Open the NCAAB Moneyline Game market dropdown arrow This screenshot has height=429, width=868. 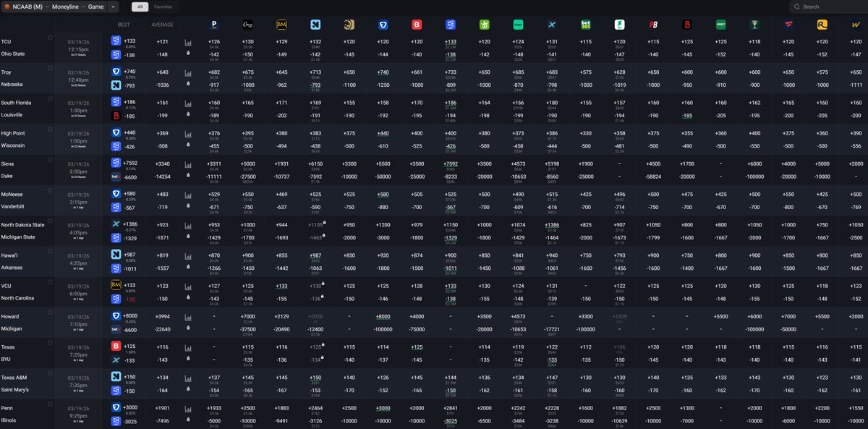[x=113, y=7]
